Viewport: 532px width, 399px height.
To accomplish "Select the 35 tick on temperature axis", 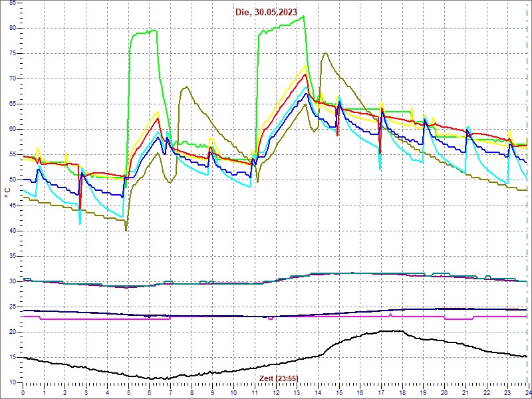I will click(11, 256).
